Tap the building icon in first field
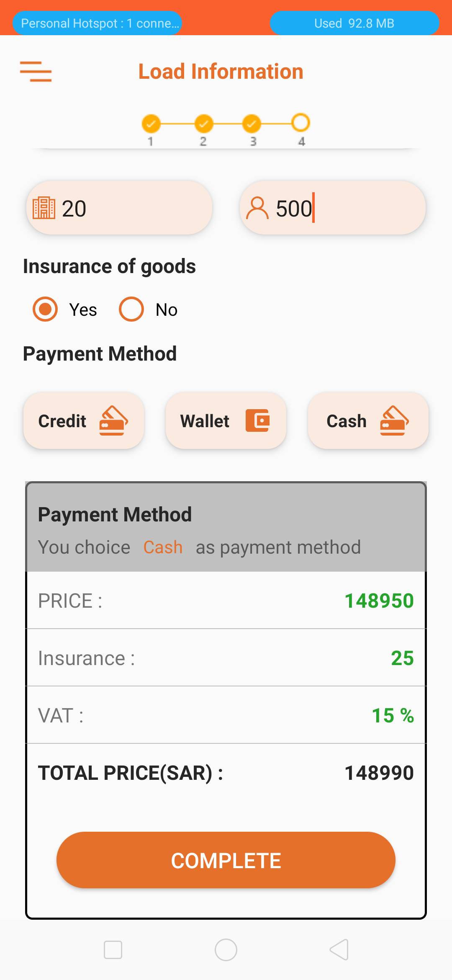The height and width of the screenshot is (980, 452). pos(44,208)
